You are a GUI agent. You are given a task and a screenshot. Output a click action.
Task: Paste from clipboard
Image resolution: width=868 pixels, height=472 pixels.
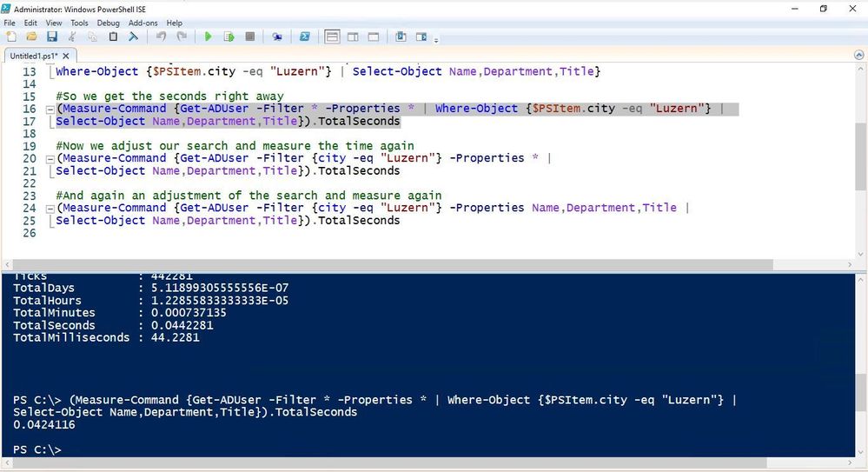(113, 37)
